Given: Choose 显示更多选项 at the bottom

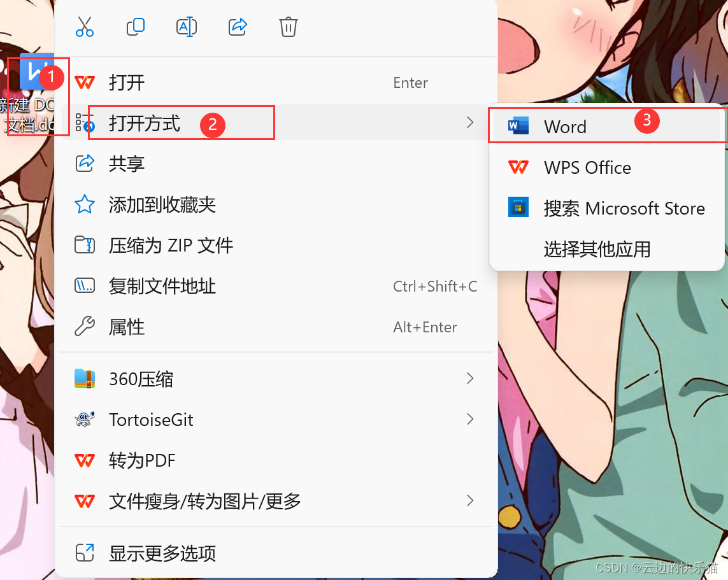Looking at the screenshot, I should point(276,553).
